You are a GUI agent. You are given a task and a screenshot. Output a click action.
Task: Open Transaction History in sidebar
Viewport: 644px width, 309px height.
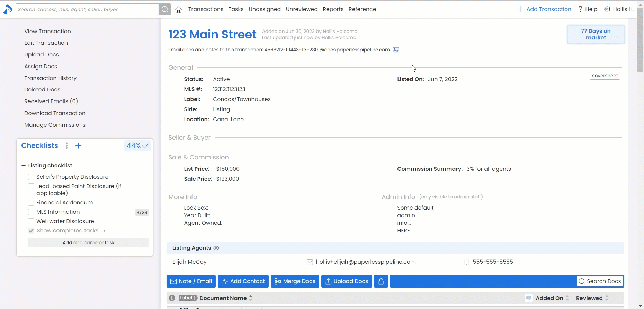(50, 78)
